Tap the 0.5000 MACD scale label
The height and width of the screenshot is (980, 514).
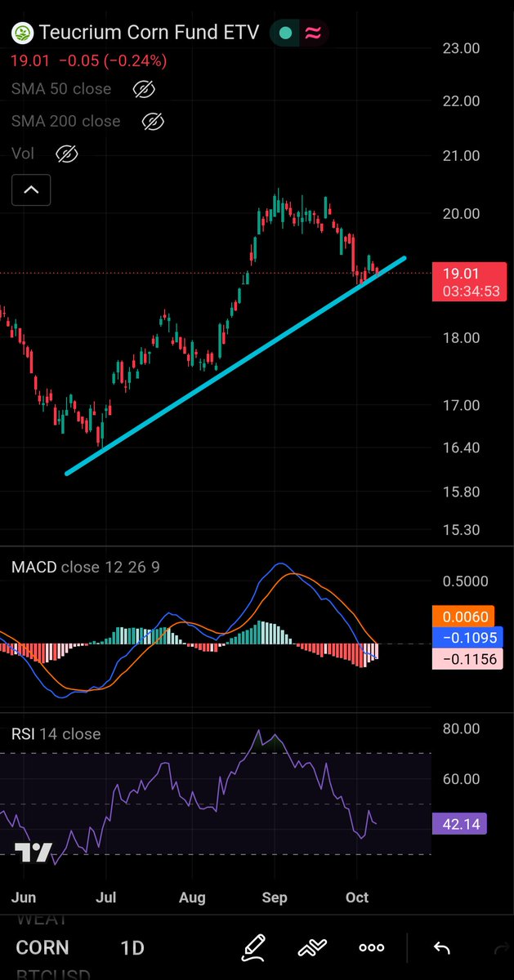tap(465, 581)
